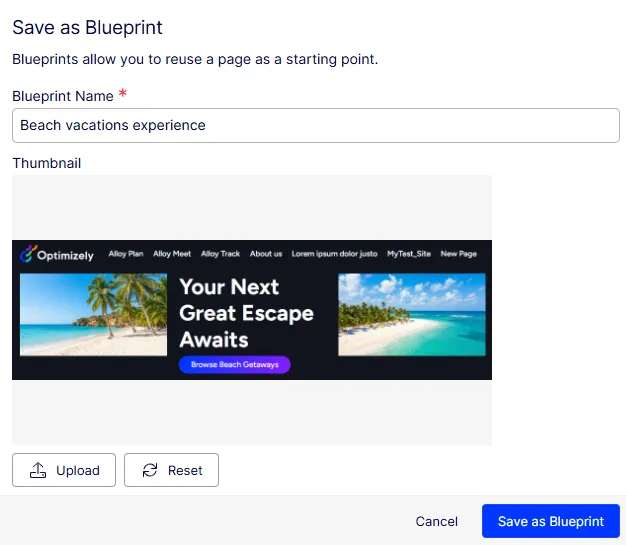Open Lorem ipsum dolor justo menu item
Image resolution: width=626 pixels, height=545 pixels.
(335, 254)
